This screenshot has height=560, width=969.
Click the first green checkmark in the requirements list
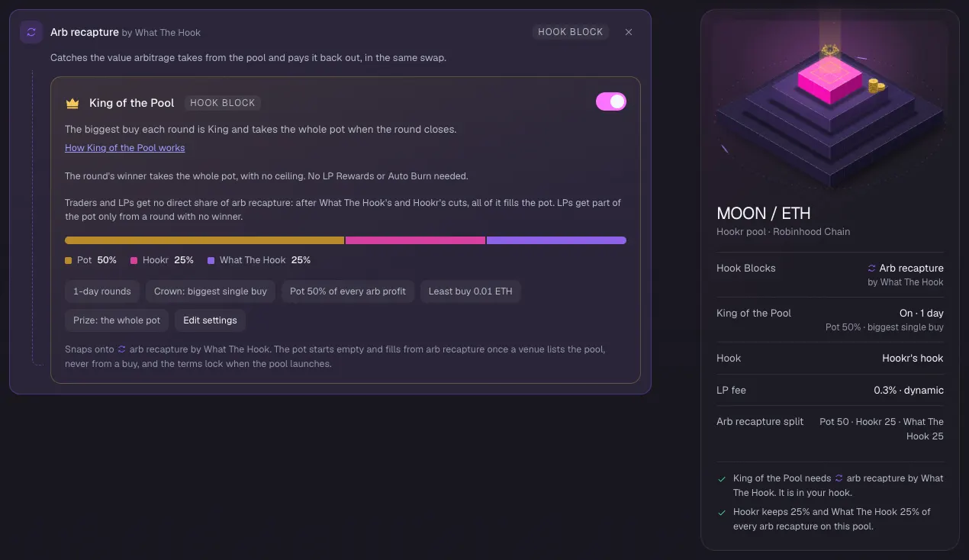722,479
